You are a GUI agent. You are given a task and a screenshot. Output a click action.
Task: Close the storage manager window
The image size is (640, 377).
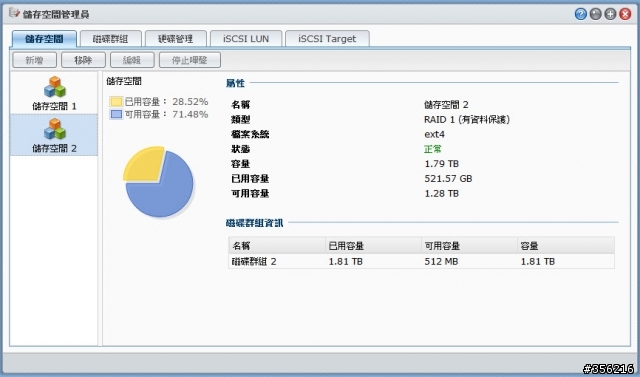625,14
